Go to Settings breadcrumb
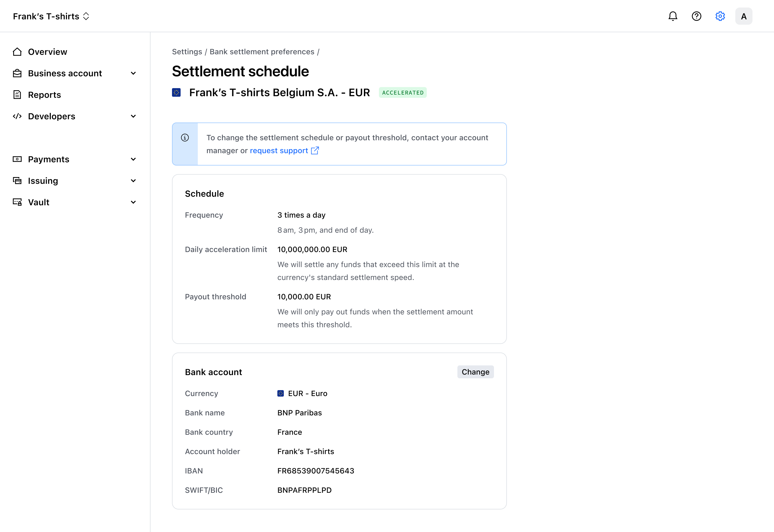This screenshot has width=774, height=532. click(187, 52)
